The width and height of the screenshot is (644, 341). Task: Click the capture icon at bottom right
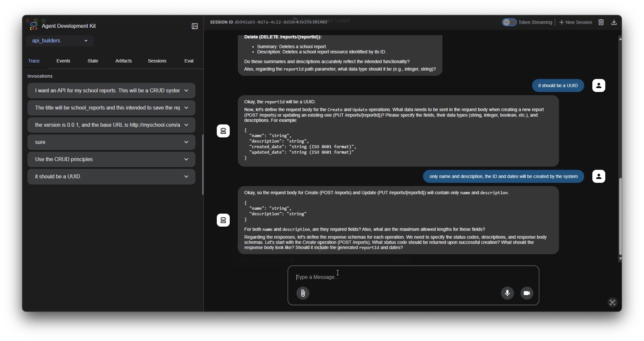click(x=612, y=302)
